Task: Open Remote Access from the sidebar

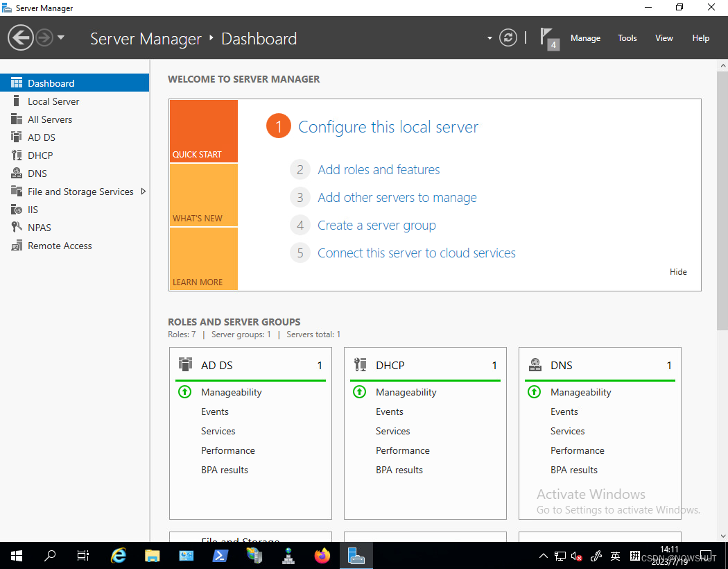Action: pyautogui.click(x=74, y=246)
